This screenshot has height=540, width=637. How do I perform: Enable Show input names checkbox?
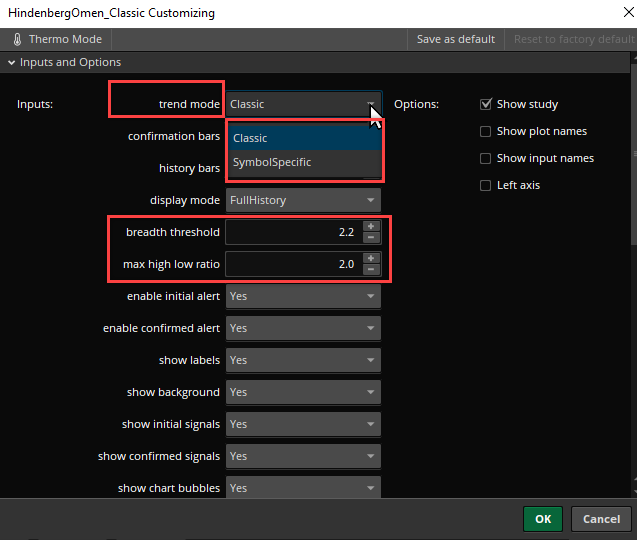coord(485,158)
